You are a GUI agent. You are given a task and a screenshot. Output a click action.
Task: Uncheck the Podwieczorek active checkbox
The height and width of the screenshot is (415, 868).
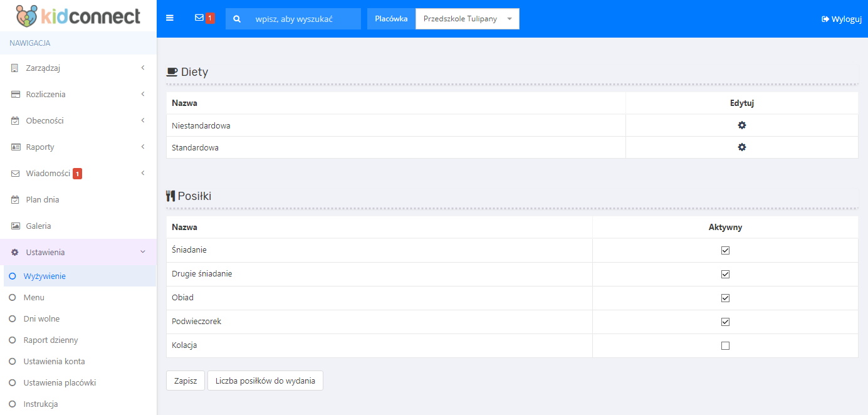coord(725,322)
